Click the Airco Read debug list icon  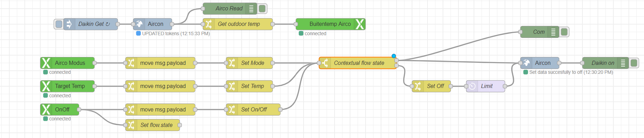pos(251,9)
